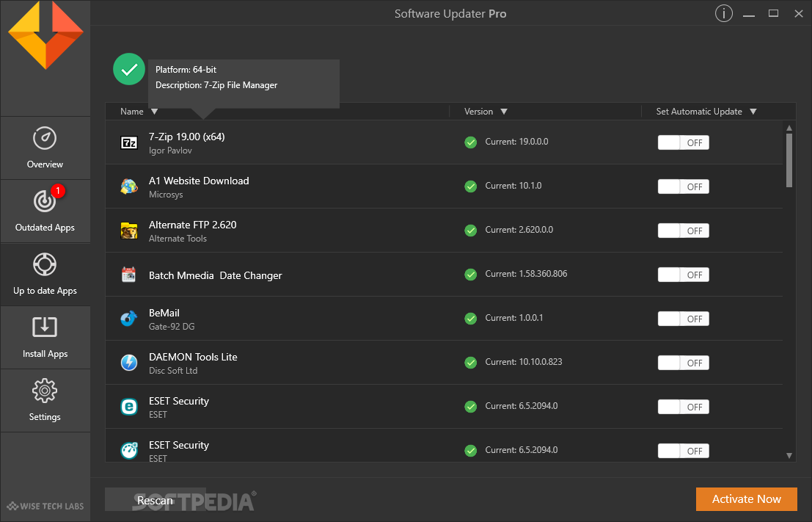Click green status check for A1 Website Download

click(x=471, y=186)
